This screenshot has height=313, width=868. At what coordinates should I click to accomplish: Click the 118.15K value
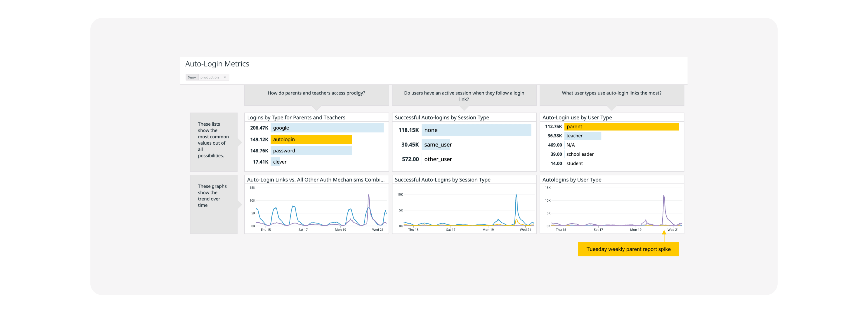[x=408, y=130]
